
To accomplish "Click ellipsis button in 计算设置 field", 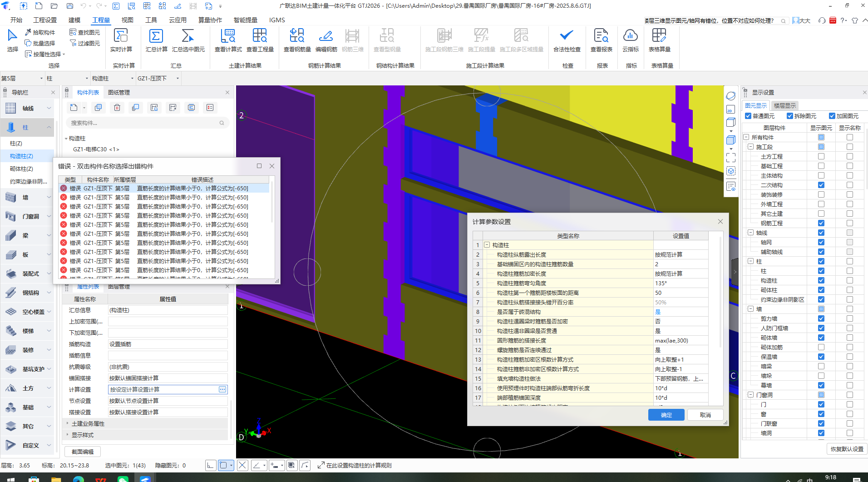I will [222, 389].
